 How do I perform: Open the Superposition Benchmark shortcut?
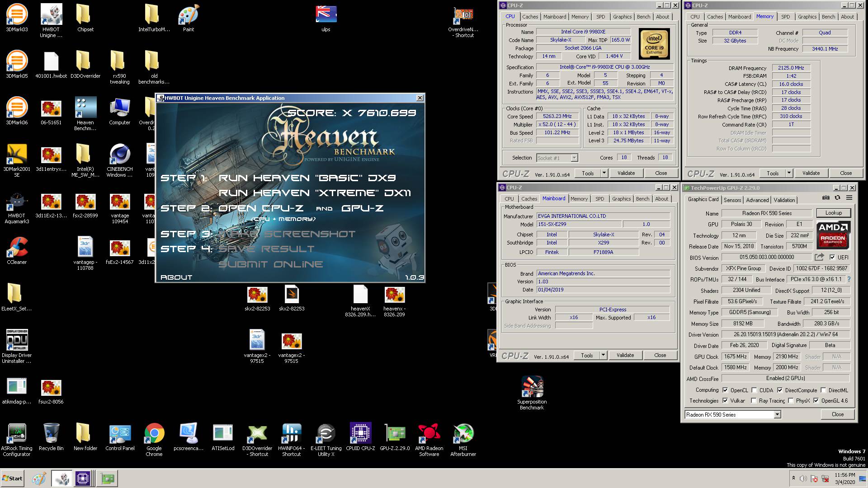point(532,393)
